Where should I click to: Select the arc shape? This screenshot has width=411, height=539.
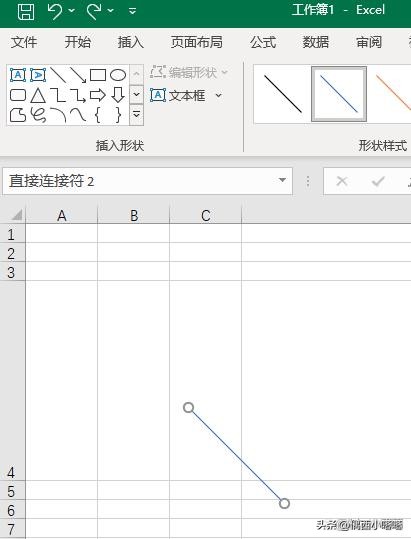point(58,115)
